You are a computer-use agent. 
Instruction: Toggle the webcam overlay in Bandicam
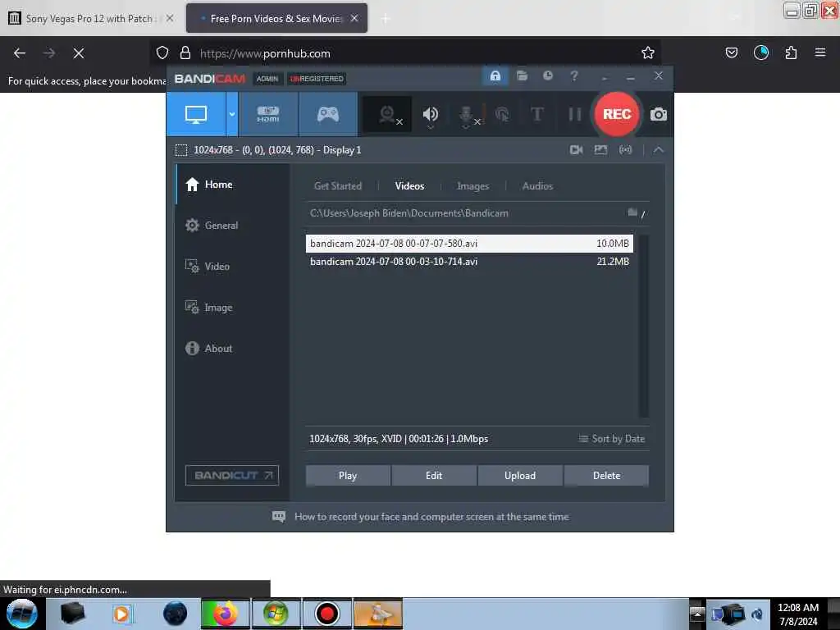(x=387, y=114)
